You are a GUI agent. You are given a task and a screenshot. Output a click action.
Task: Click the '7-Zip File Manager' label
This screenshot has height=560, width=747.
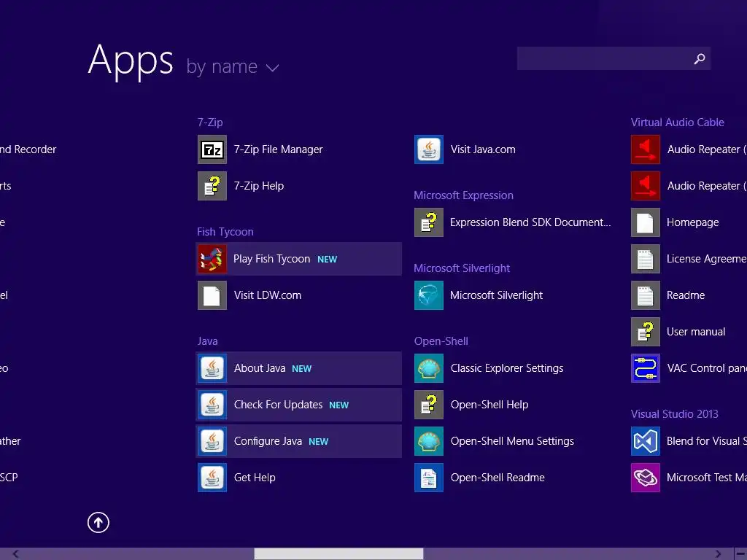278,149
